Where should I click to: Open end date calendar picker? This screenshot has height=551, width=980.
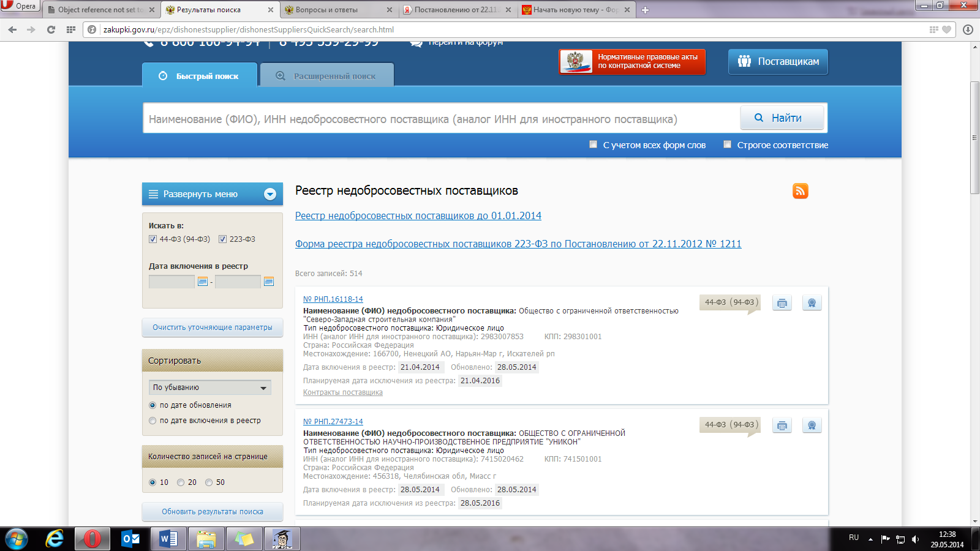268,282
